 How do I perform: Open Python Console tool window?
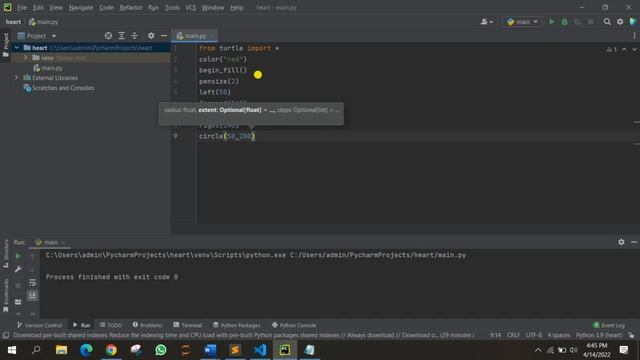tap(294, 325)
